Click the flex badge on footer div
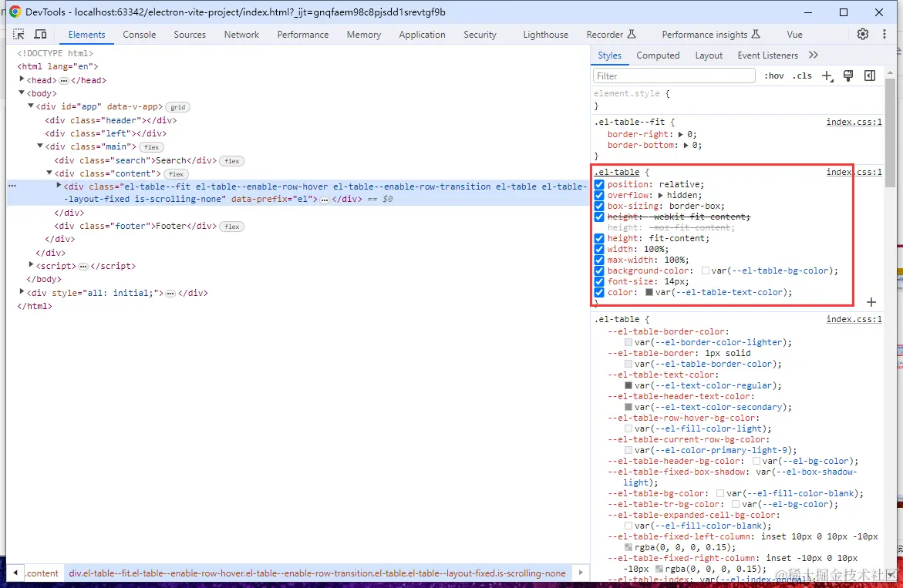The image size is (903, 588). click(232, 227)
